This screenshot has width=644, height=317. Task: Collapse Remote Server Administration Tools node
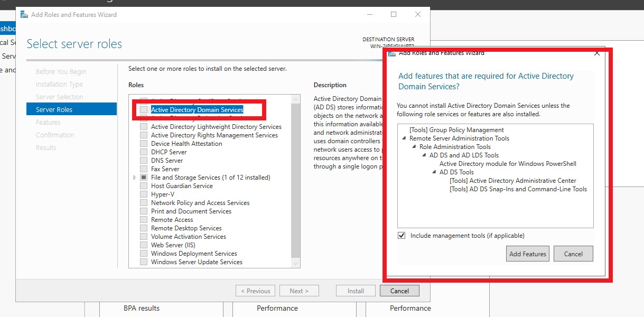(405, 138)
